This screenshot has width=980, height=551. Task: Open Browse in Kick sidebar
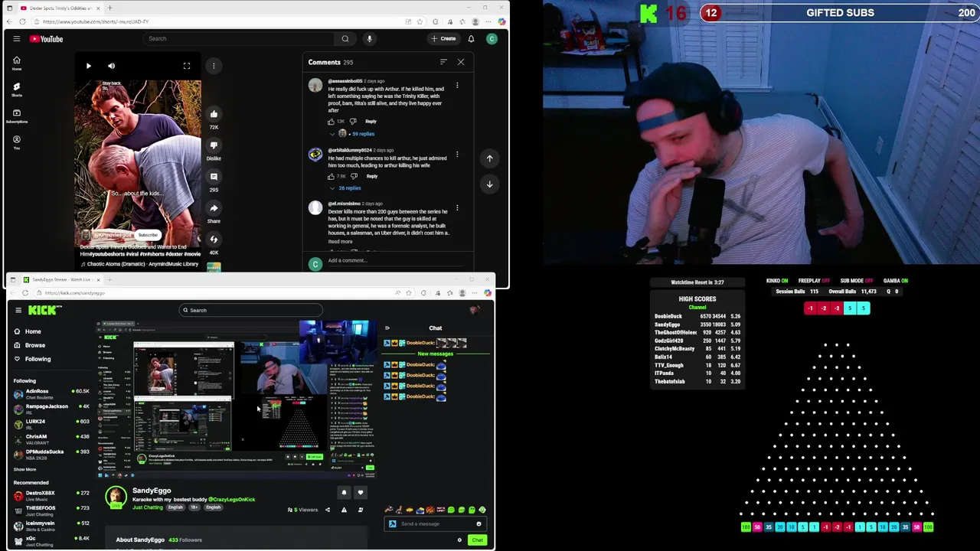(34, 345)
